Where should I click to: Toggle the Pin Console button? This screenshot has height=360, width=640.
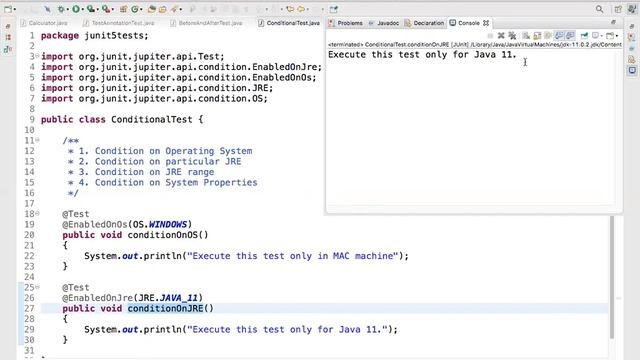[584, 36]
